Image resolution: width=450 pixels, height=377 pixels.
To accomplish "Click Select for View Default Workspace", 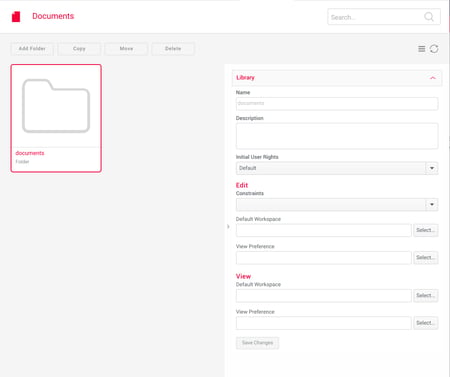I will [x=426, y=295].
